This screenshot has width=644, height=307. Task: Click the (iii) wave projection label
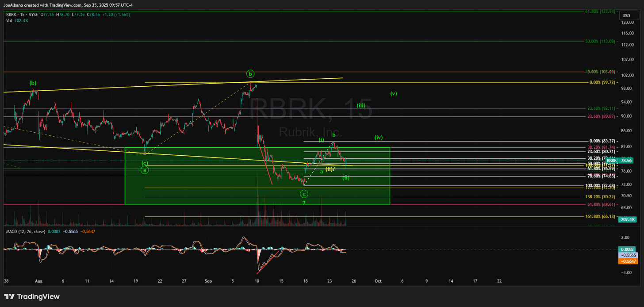[361, 106]
